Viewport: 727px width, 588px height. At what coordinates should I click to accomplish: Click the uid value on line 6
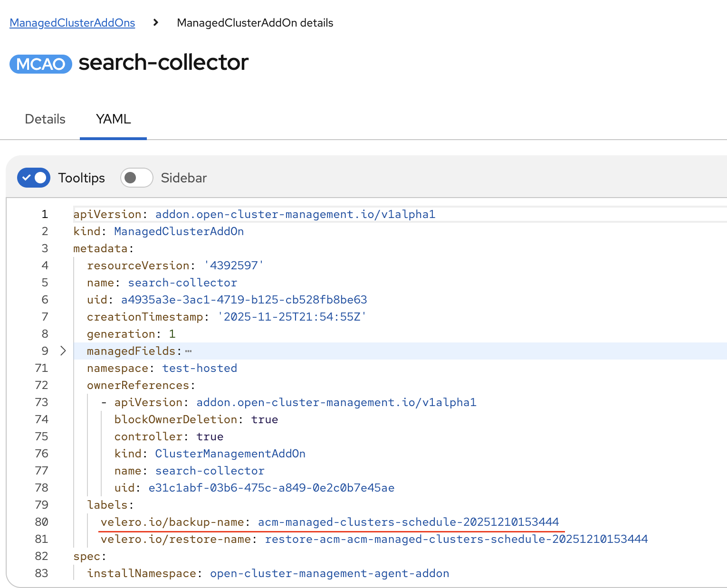(244, 300)
